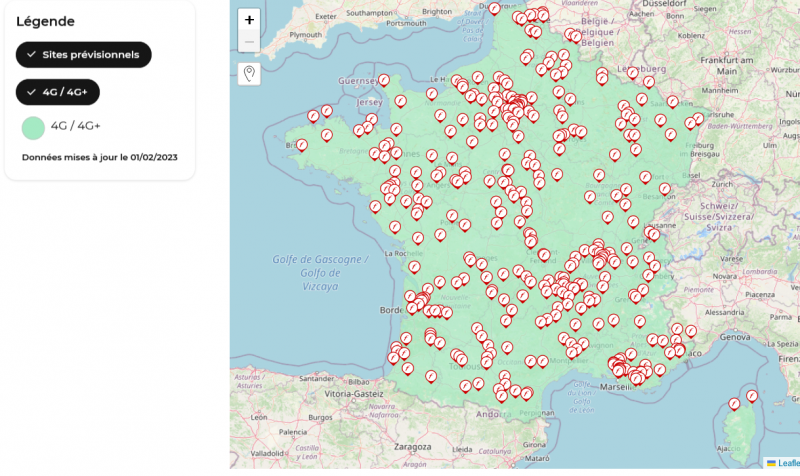Viewport: 800px width, 476px height.
Task: Toggle the 4G / 4G+ coverage layer
Action: (x=58, y=92)
